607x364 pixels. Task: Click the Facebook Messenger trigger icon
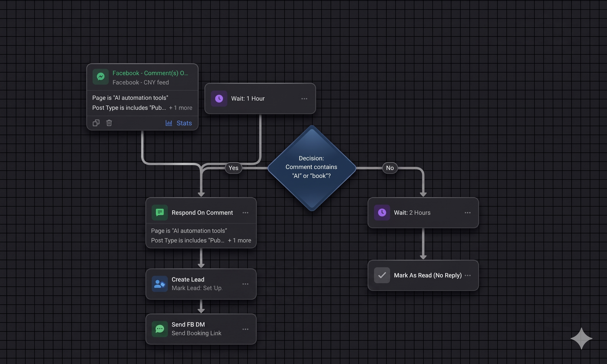click(x=101, y=77)
